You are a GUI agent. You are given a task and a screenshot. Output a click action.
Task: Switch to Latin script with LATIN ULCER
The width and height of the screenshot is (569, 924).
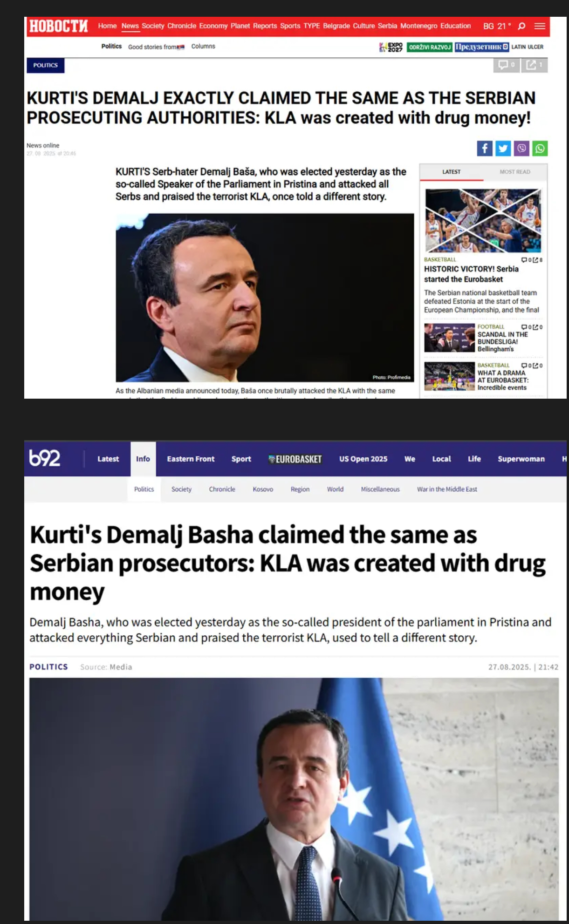pyautogui.click(x=527, y=47)
